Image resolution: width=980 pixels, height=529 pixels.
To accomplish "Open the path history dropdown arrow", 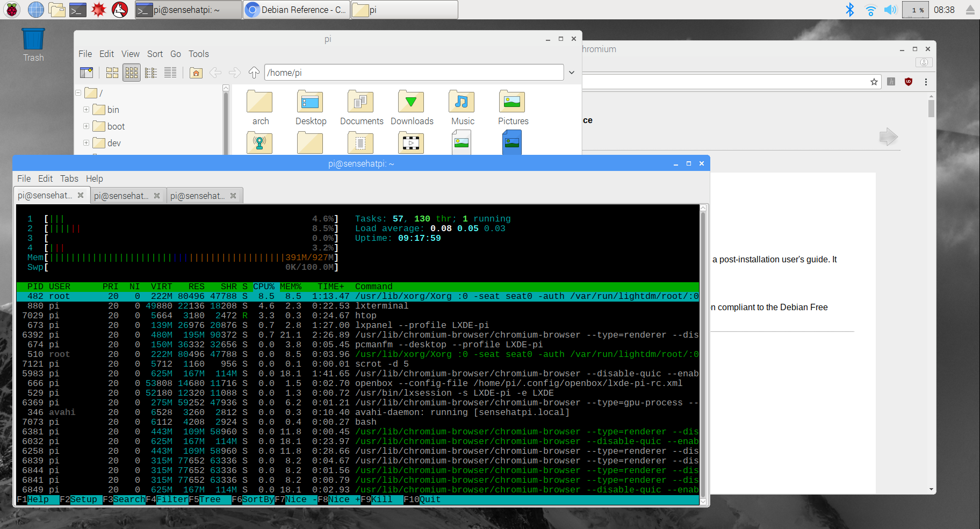I will tap(572, 73).
